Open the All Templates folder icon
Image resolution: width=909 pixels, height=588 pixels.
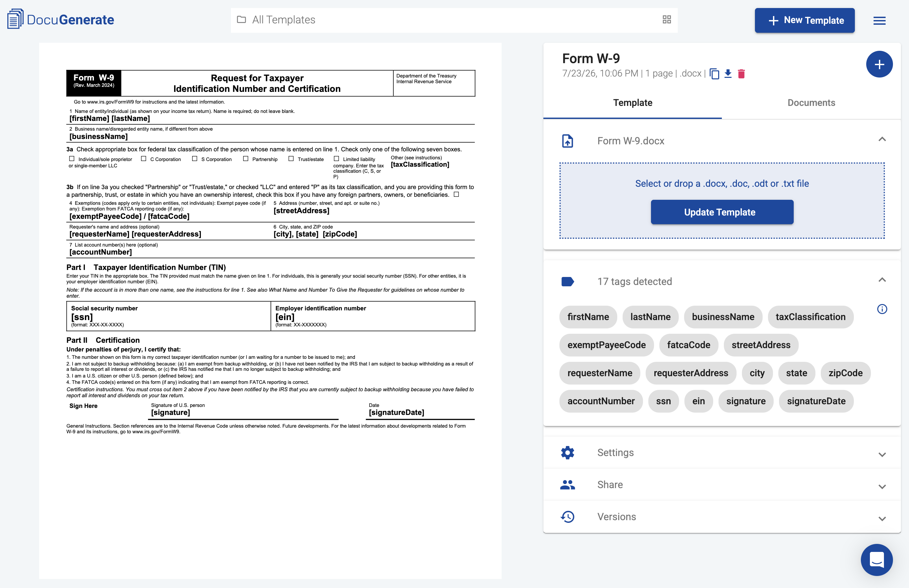click(x=241, y=19)
